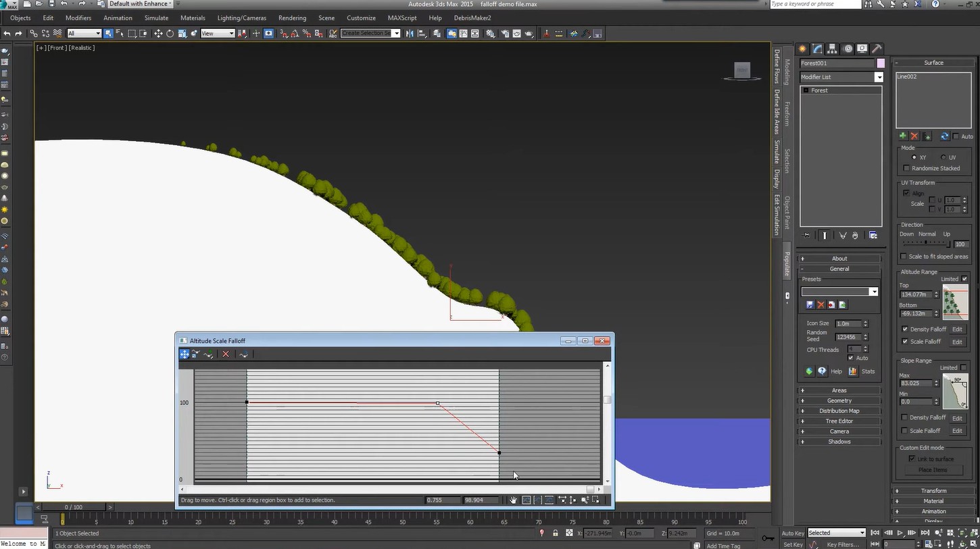Open the View reference coordinate dropdown
This screenshot has width=980, height=549.
[x=217, y=33]
